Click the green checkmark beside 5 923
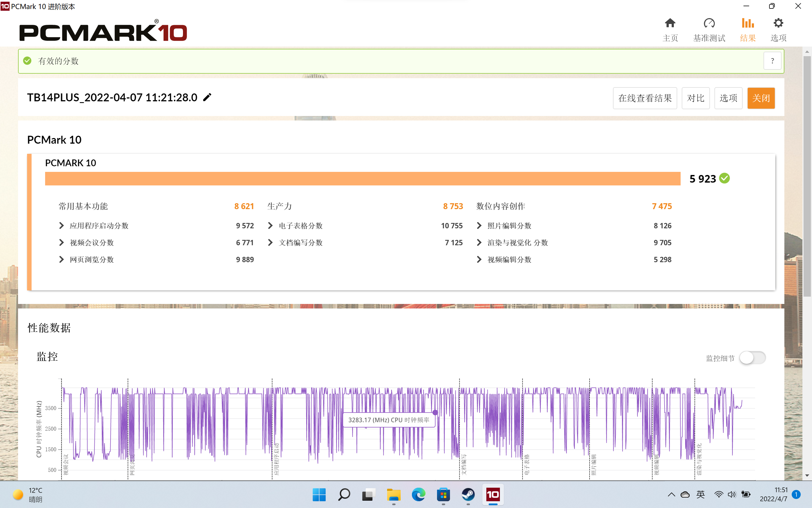 [x=725, y=178]
